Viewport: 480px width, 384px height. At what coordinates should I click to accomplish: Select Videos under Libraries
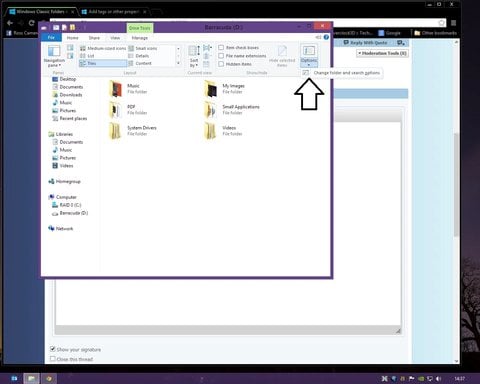tap(63, 166)
